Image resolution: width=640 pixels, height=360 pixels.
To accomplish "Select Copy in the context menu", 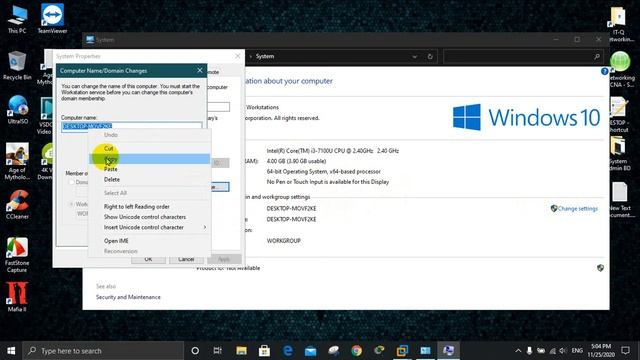I will [150, 159].
